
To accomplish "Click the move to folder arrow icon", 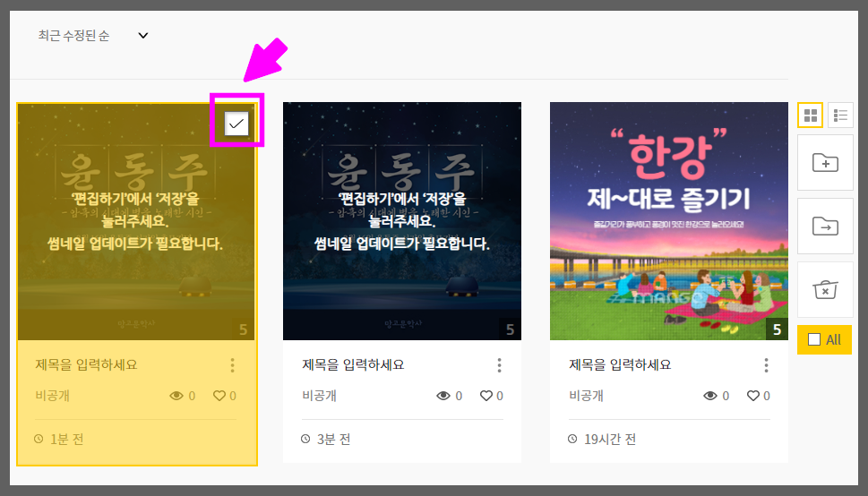I will [x=825, y=226].
